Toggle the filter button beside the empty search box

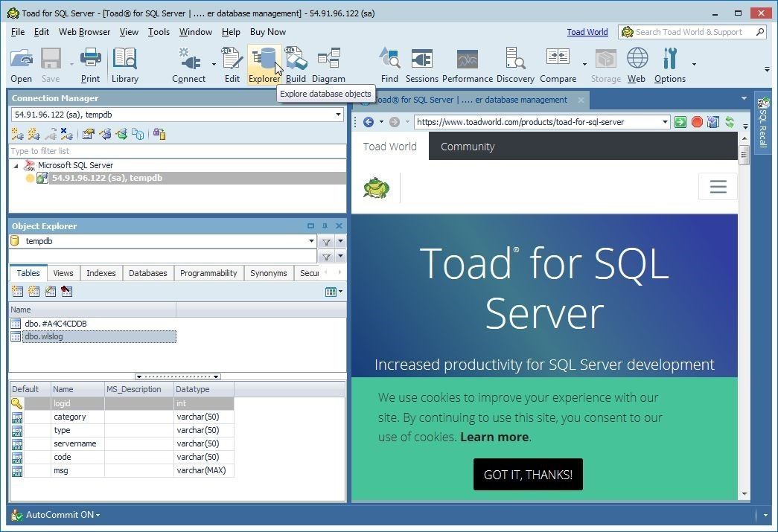(327, 257)
